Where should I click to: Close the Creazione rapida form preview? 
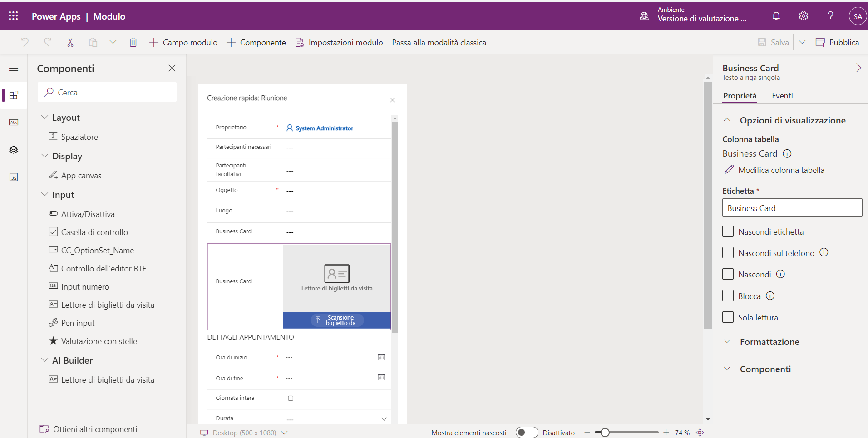coord(393,100)
